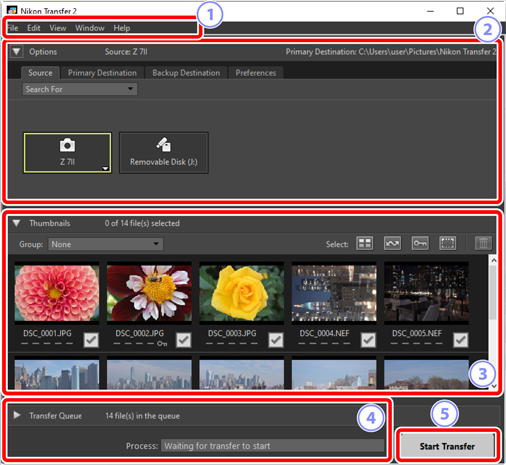
Task: Uncheck the DSC_0005.NEF transfer checkbox
Action: pos(461,340)
